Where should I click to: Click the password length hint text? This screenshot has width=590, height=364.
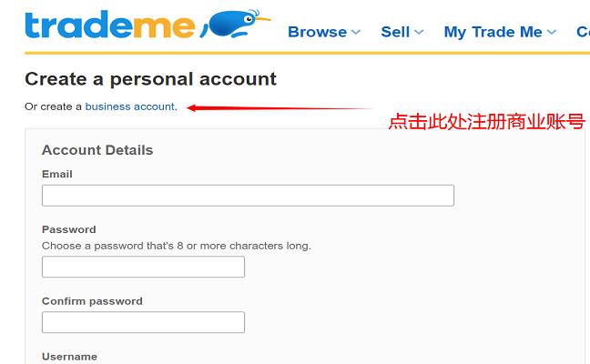tap(176, 246)
